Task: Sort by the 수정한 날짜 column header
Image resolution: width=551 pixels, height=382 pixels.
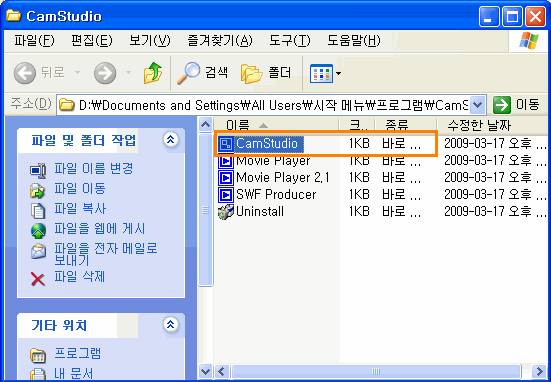Action: coord(493,125)
